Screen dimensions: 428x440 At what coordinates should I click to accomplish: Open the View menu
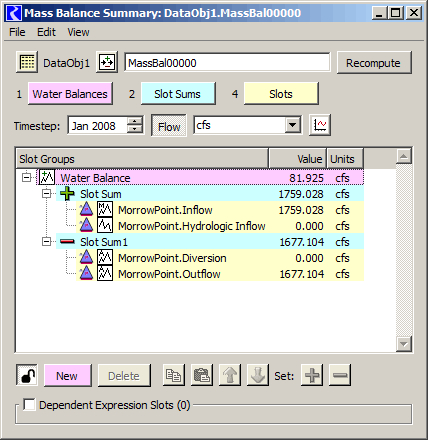(78, 32)
